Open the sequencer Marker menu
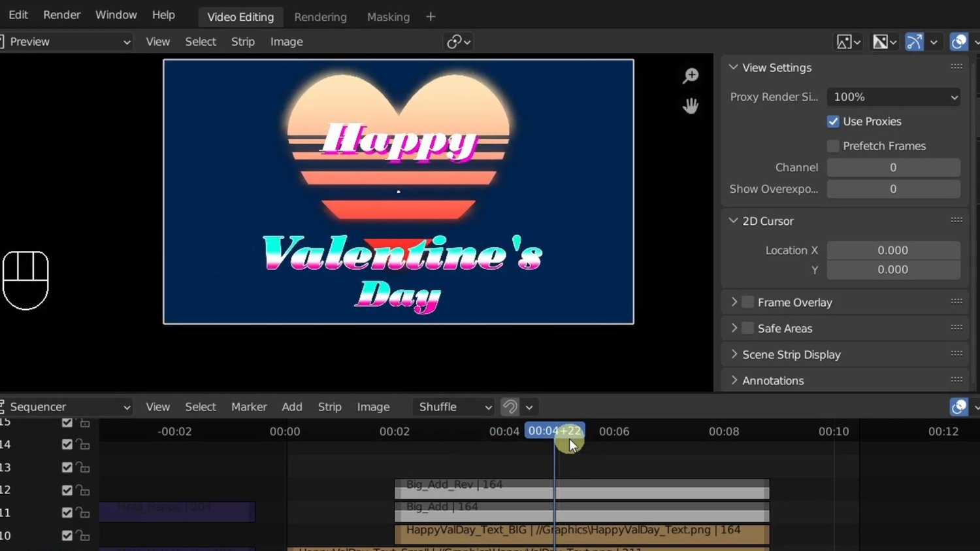 [249, 407]
